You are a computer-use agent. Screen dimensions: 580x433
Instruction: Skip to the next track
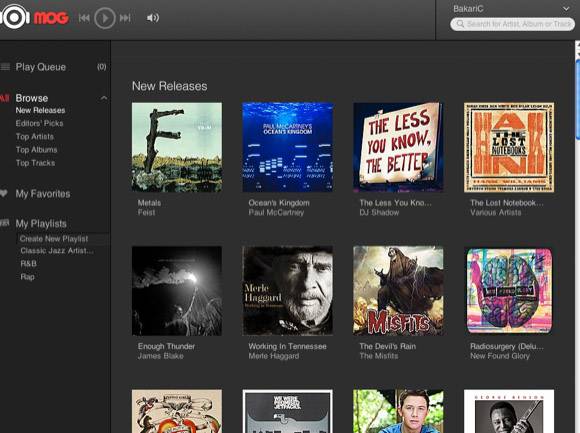click(125, 18)
